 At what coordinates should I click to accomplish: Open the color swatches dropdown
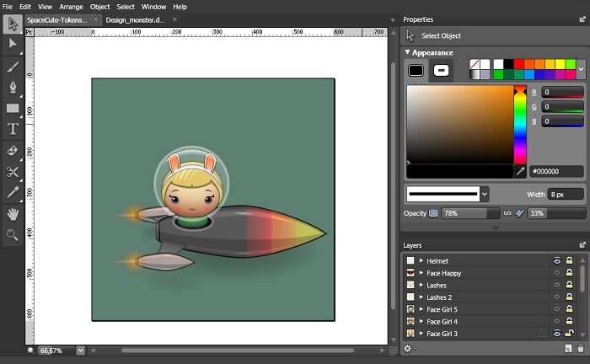coord(581,69)
